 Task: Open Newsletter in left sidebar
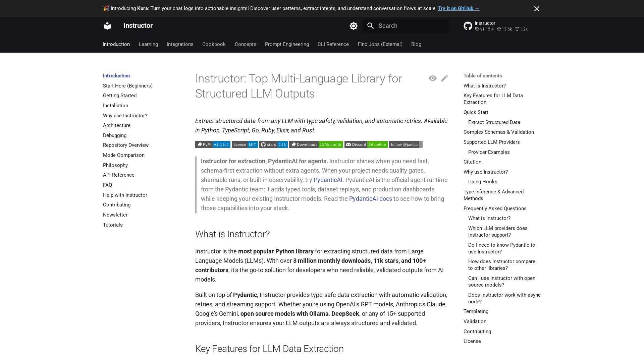click(x=115, y=215)
